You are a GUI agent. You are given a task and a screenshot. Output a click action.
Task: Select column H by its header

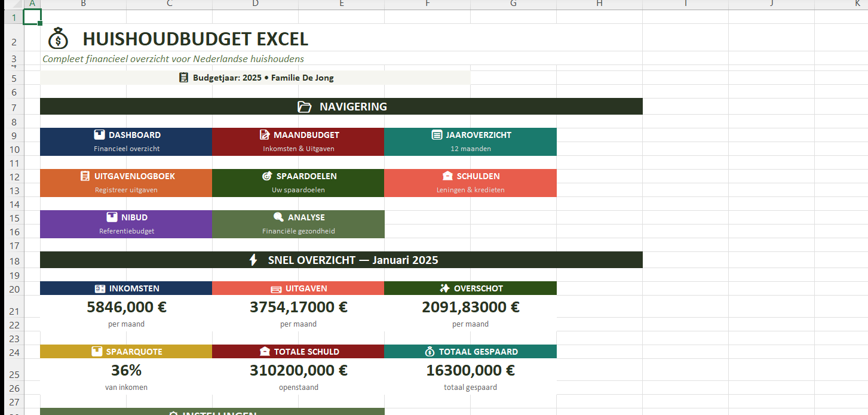coord(599,4)
